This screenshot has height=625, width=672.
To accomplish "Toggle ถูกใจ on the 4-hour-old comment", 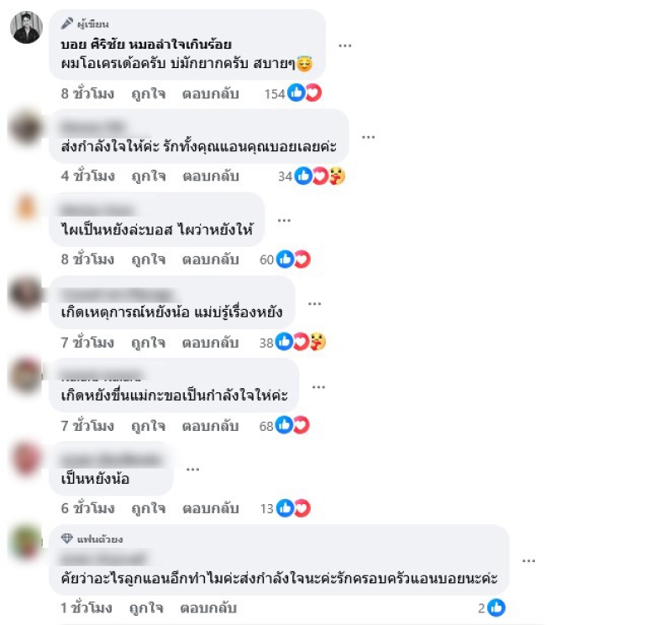I will click(149, 176).
